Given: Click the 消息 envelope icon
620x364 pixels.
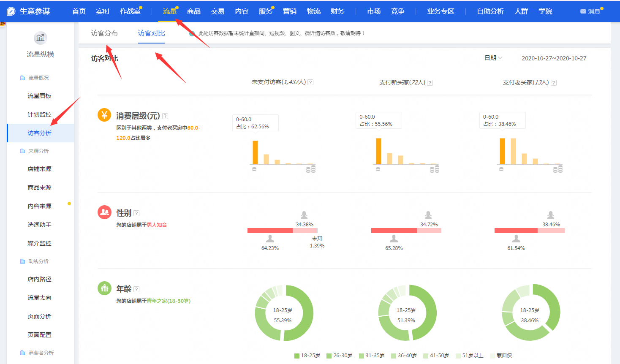Looking at the screenshot, I should (x=583, y=11).
